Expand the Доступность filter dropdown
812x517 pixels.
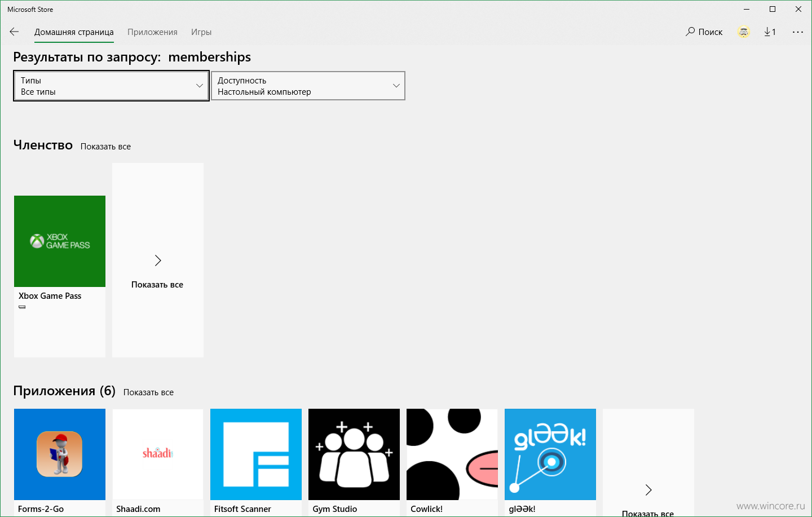point(308,86)
